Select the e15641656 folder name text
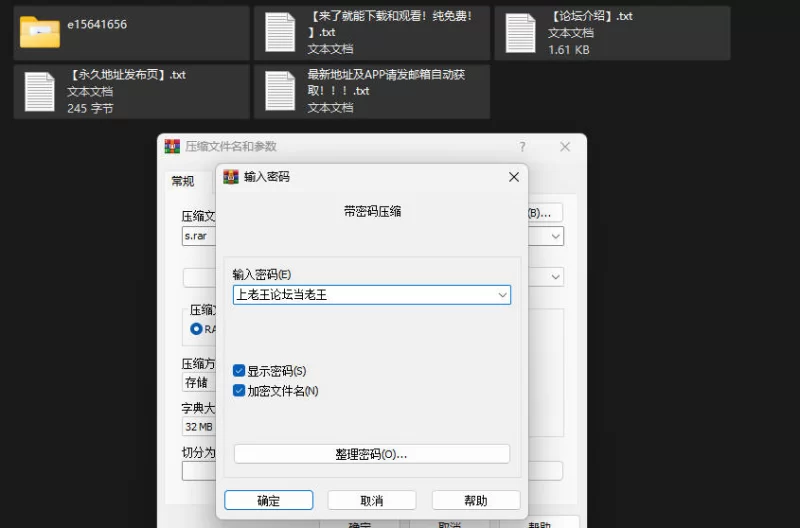Screen dimensions: 800x528 coord(97,24)
